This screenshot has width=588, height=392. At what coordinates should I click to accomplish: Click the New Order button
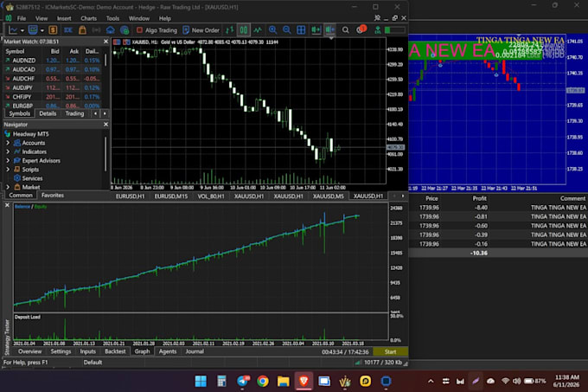pos(201,30)
